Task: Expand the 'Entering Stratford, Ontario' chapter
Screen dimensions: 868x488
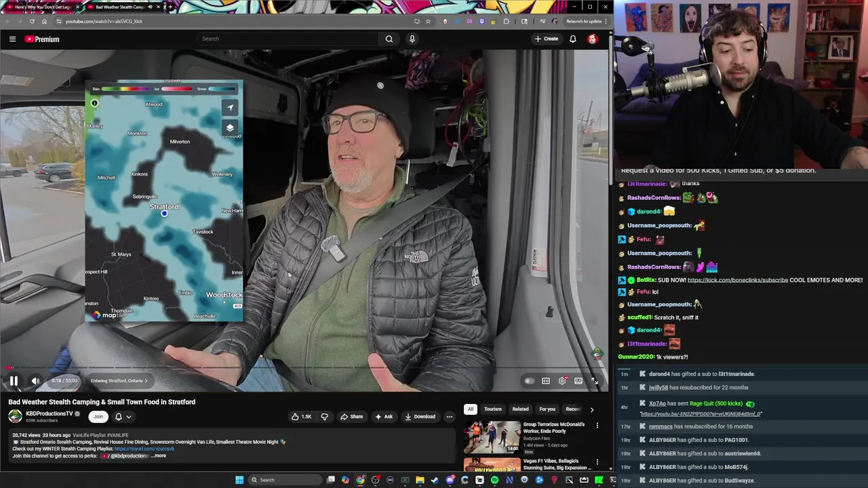Action: click(x=119, y=381)
